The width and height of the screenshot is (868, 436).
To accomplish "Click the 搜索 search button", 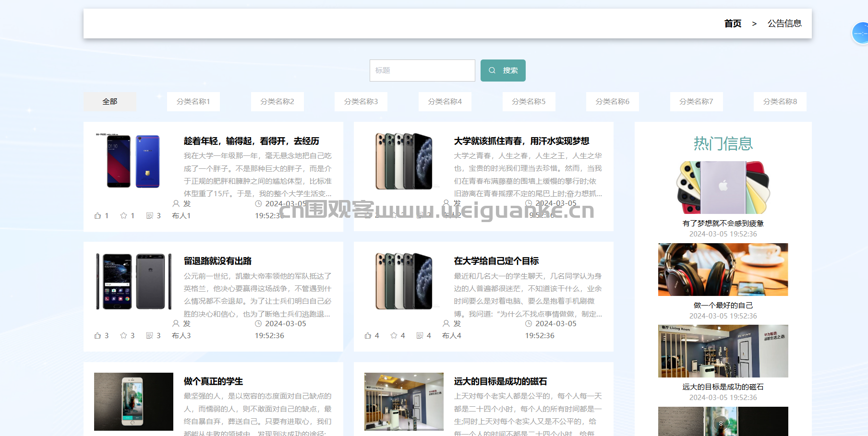I will coord(503,71).
